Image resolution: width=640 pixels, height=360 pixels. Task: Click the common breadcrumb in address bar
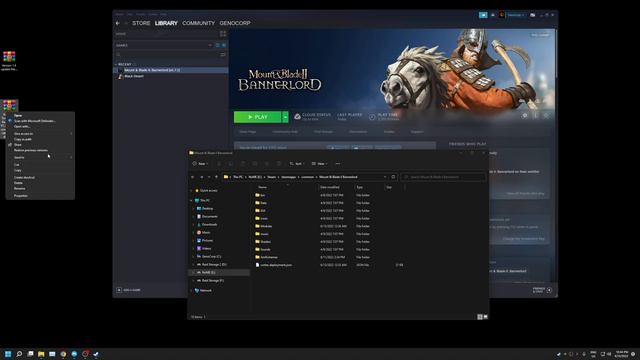307,177
